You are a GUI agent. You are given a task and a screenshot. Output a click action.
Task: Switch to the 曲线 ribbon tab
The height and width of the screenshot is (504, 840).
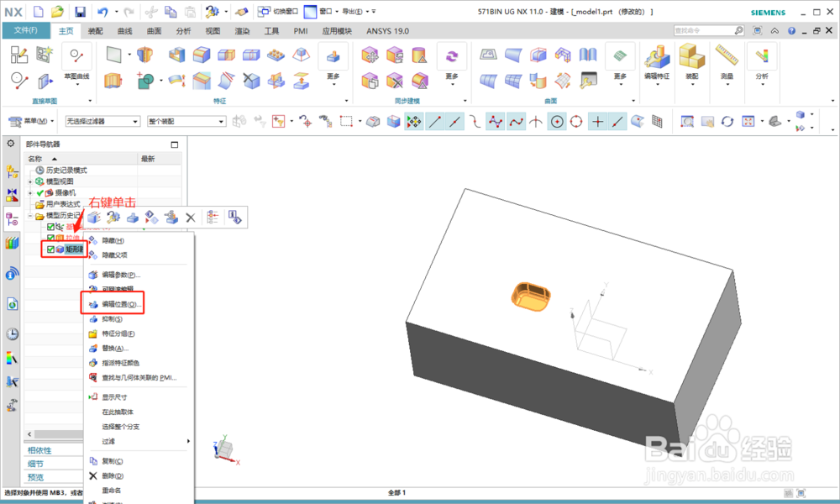coord(125,31)
